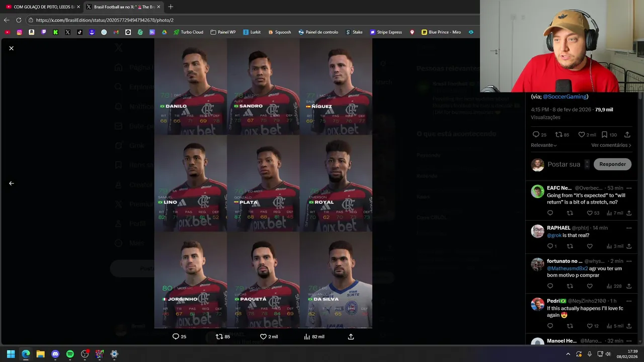
Task: Click the Responder button
Action: point(612,164)
